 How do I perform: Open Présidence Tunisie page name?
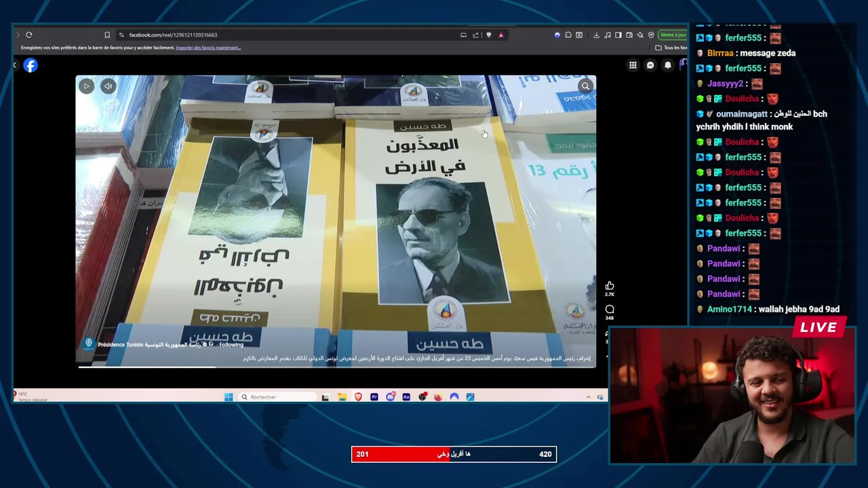[150, 344]
